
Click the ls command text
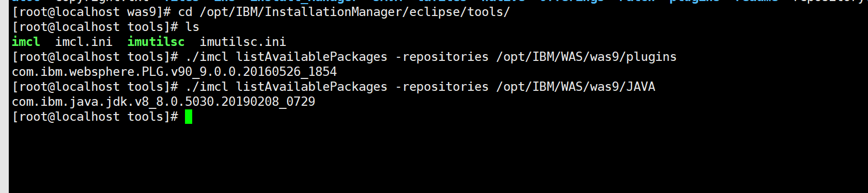click(x=192, y=27)
